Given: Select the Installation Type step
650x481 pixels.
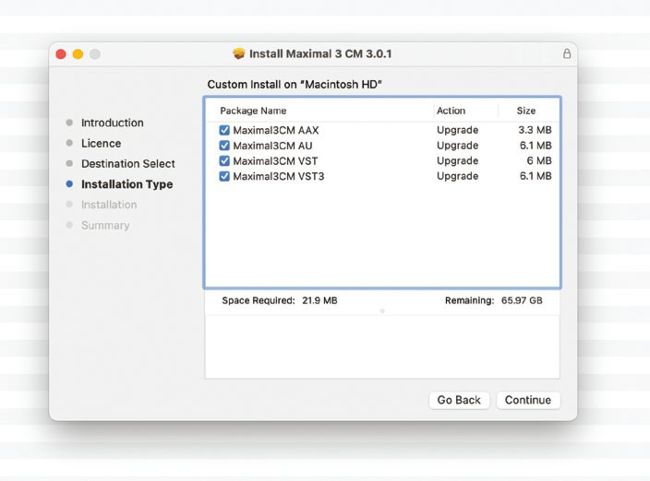Looking at the screenshot, I should tap(127, 184).
